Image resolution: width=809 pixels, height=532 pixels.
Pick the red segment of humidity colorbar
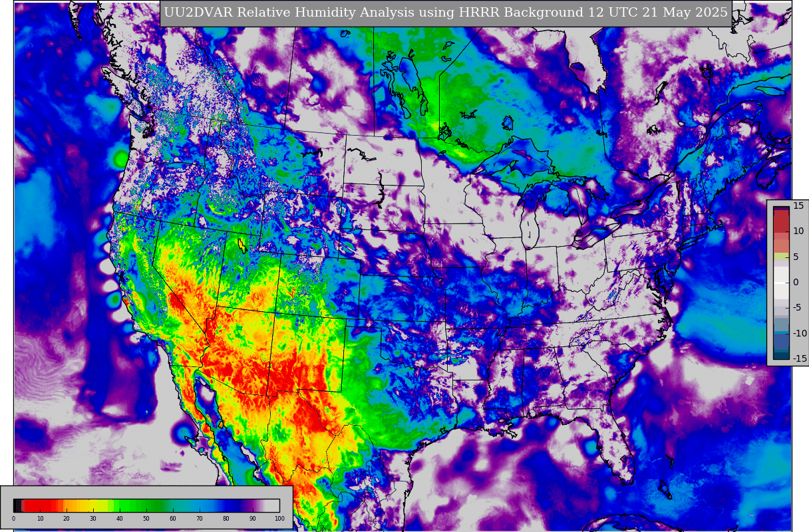[x=40, y=505]
